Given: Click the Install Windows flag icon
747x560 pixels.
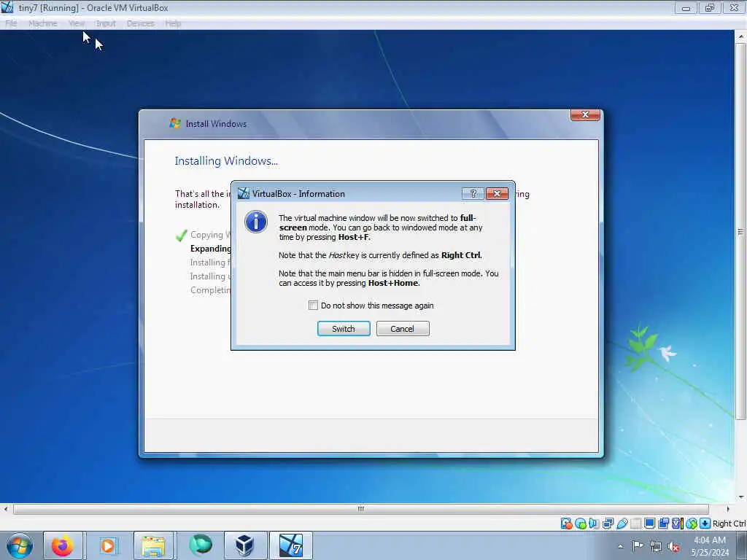Looking at the screenshot, I should [175, 123].
